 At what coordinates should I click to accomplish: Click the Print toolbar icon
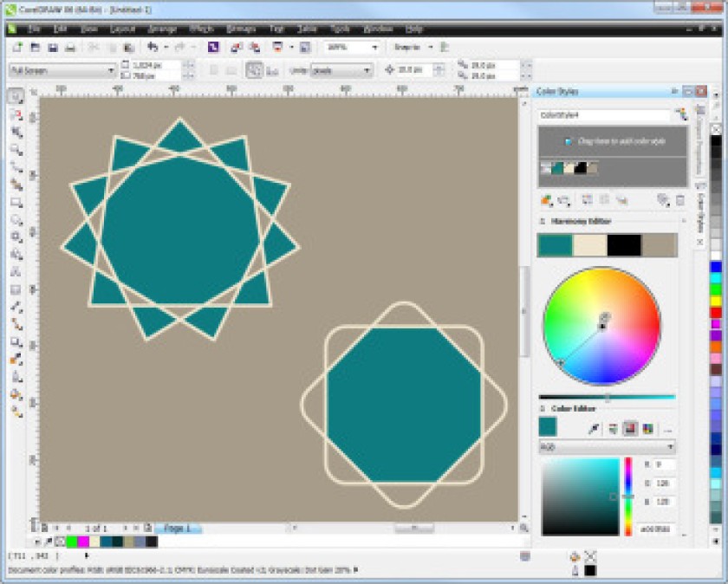70,47
